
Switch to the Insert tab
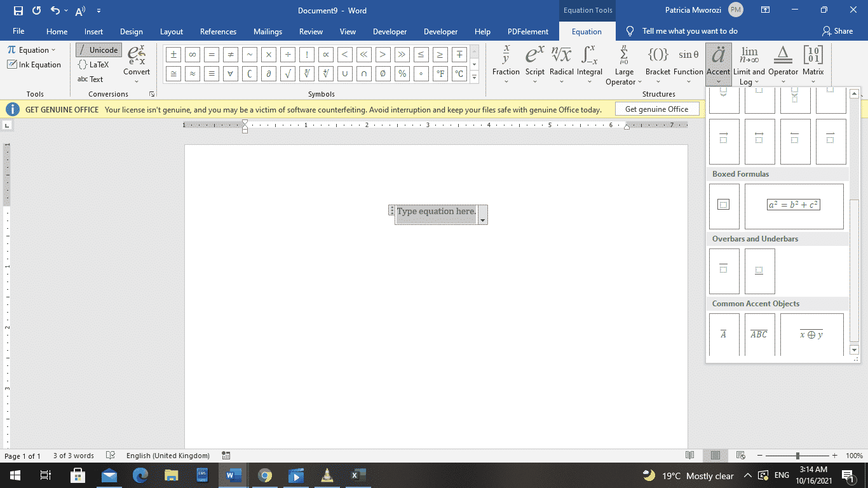[x=93, y=31]
